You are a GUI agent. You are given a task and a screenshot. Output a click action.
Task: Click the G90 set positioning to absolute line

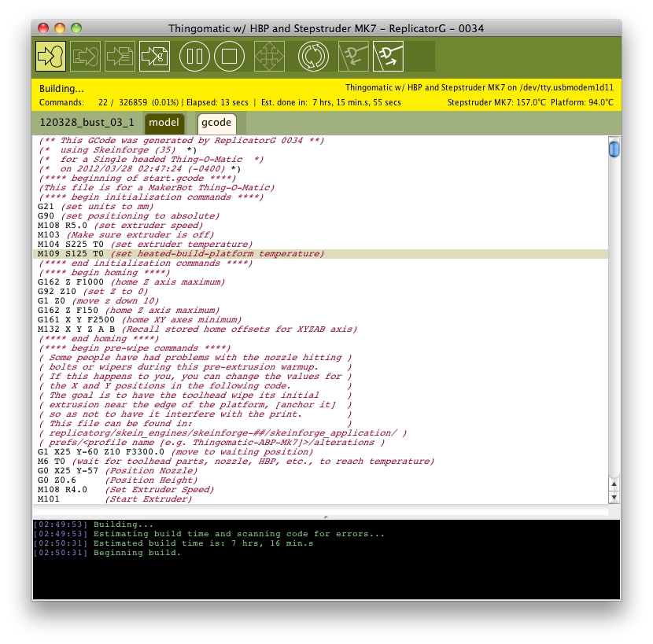click(128, 216)
